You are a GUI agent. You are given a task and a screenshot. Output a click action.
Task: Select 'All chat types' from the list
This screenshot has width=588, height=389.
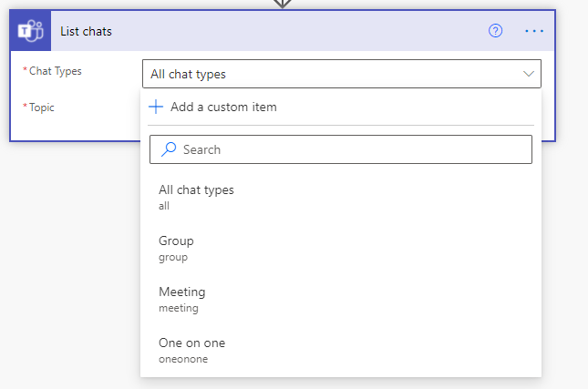tap(196, 190)
